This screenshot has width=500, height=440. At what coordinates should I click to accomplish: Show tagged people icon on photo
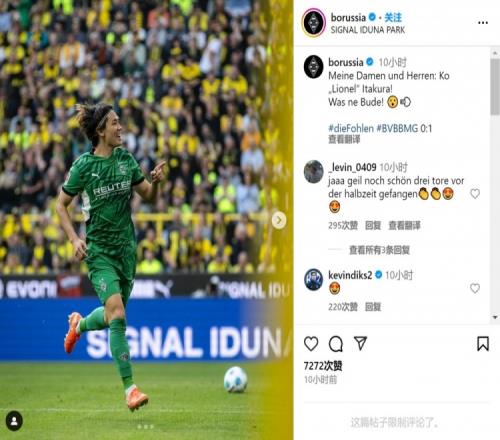14,421
